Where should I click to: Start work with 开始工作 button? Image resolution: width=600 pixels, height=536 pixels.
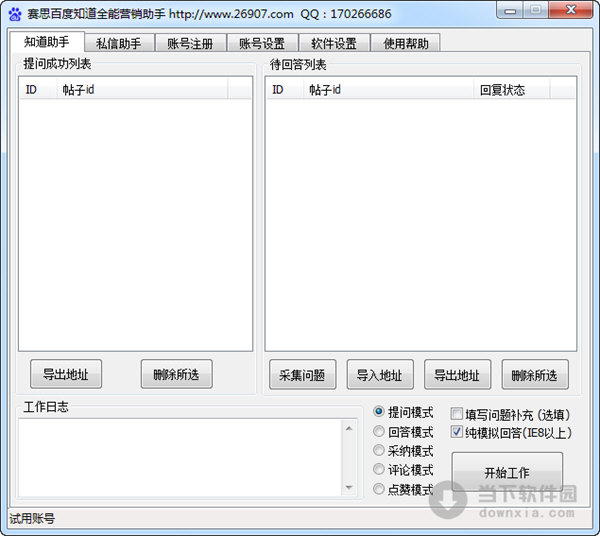click(x=507, y=472)
